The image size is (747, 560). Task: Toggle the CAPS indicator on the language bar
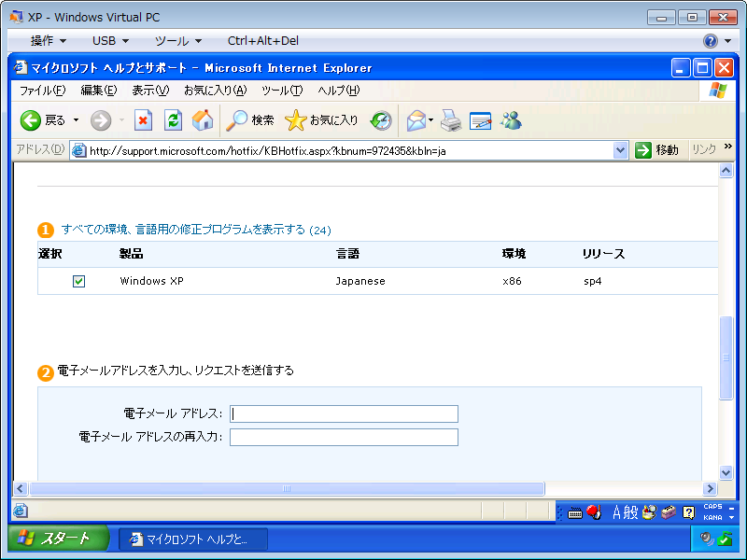(712, 507)
